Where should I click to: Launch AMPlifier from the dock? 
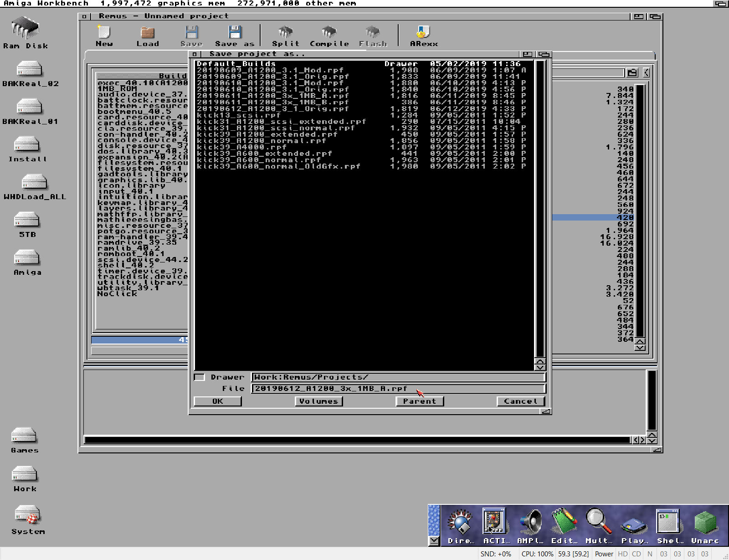tap(530, 526)
